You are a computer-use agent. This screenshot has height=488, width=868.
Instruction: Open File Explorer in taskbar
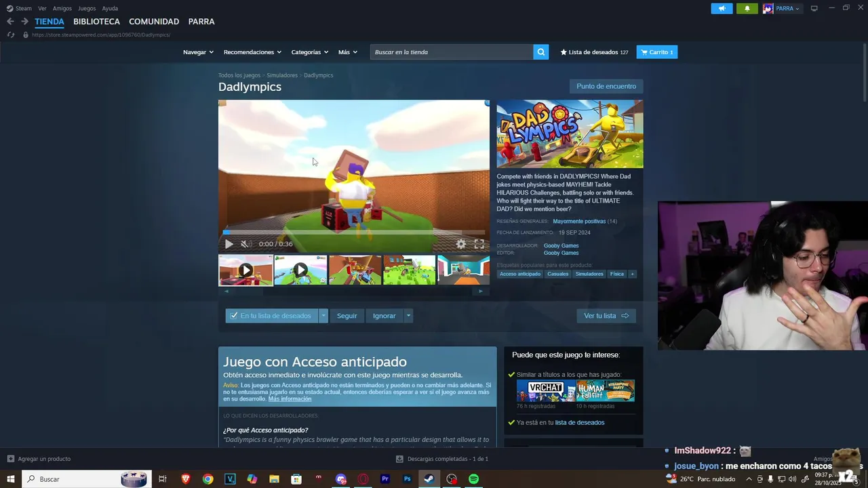coord(274,479)
